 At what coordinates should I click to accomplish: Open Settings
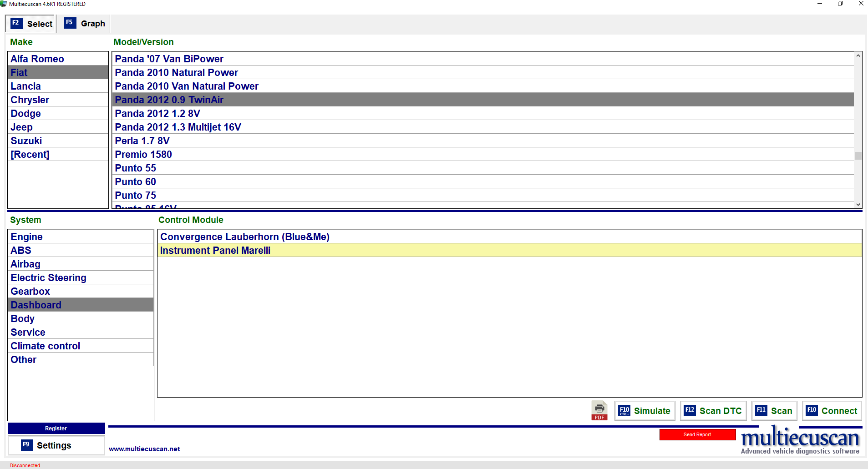tap(56, 445)
